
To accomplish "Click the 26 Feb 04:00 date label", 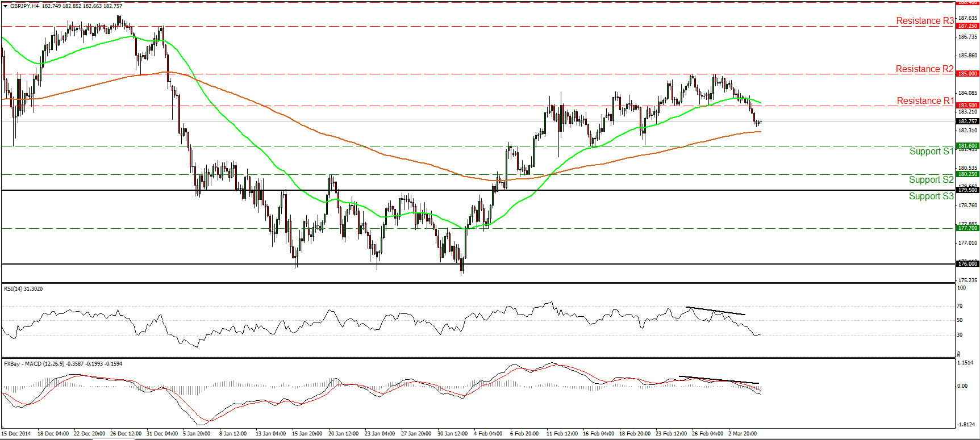I will (707, 434).
